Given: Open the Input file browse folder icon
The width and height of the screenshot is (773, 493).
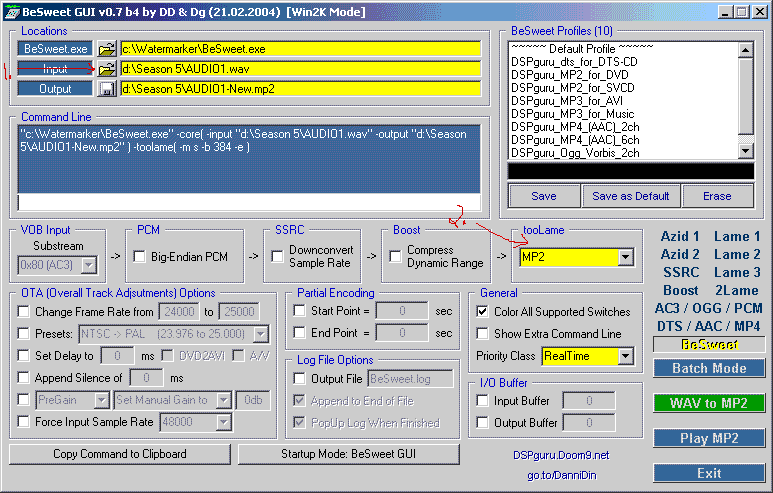Looking at the screenshot, I should tap(106, 69).
